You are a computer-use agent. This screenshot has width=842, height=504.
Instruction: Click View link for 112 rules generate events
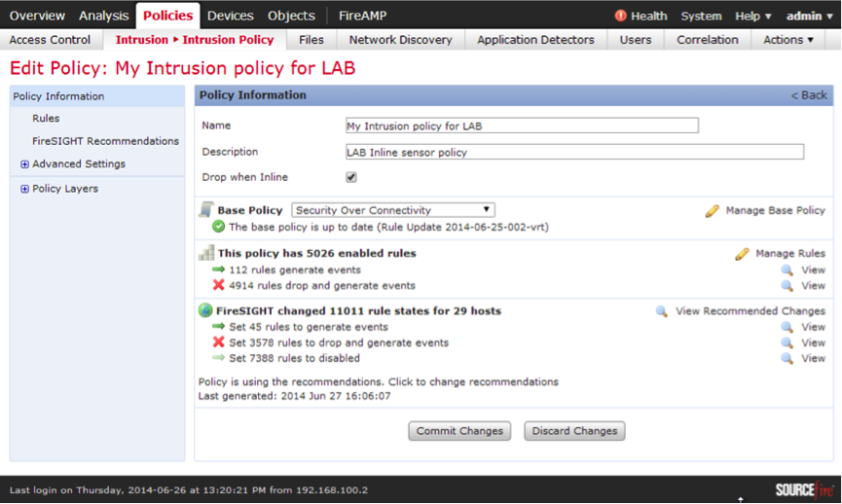coord(813,270)
